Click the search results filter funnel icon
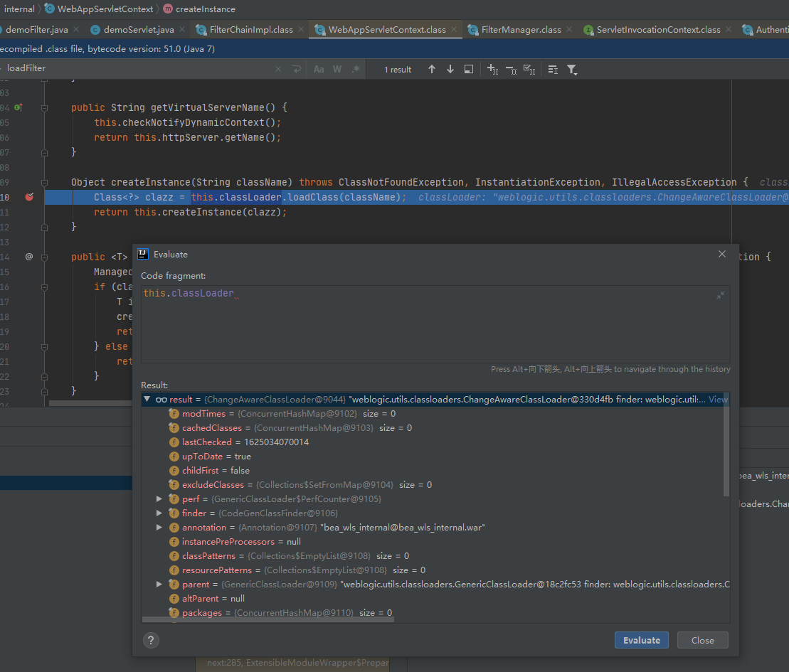This screenshot has width=789, height=672. (x=571, y=69)
